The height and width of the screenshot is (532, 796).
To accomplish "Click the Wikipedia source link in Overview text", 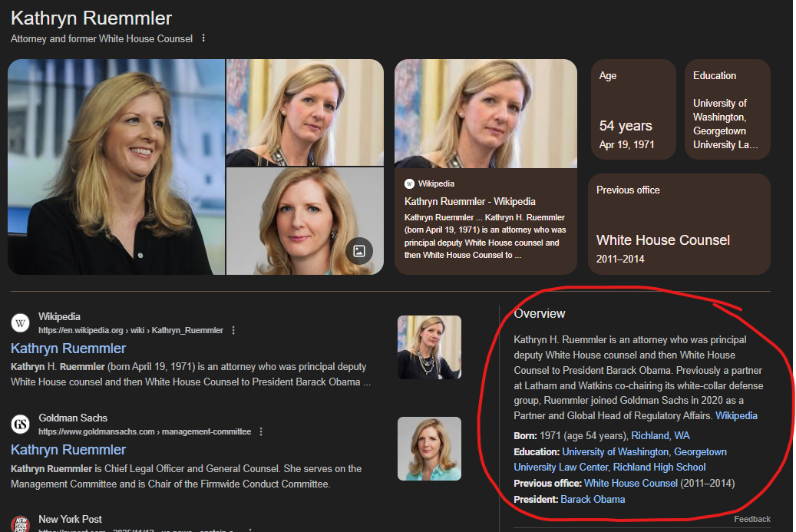I will click(736, 415).
